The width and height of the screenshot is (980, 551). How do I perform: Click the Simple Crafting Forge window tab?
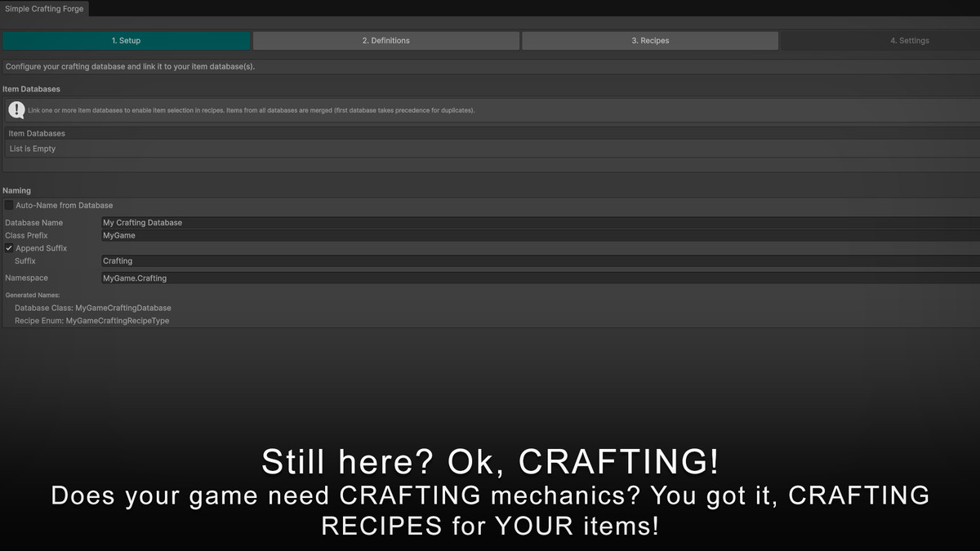click(x=45, y=9)
